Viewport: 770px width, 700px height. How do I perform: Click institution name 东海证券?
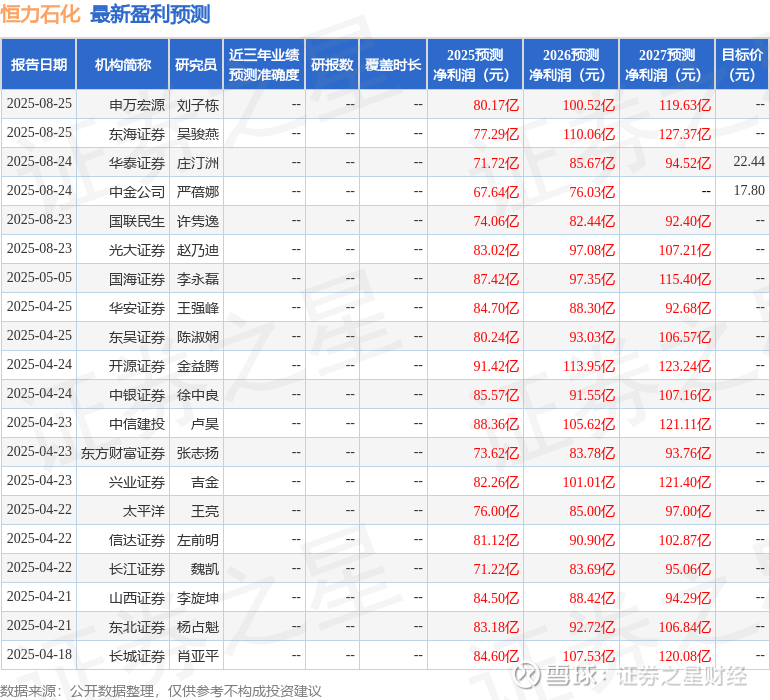(137, 134)
